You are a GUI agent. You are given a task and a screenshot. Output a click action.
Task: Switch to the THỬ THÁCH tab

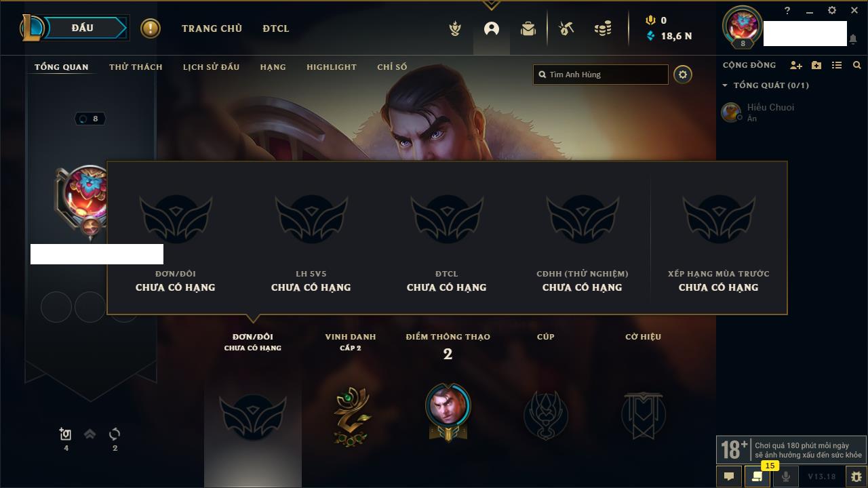[x=136, y=66]
